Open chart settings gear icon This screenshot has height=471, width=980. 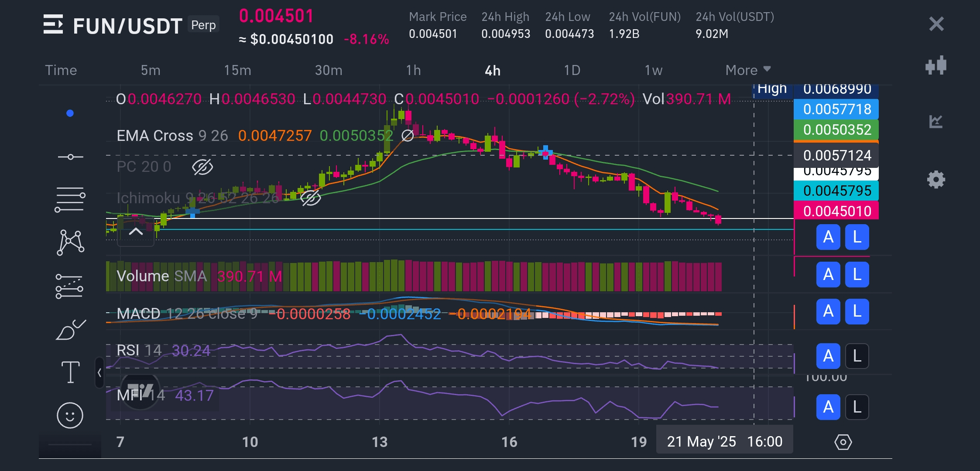click(x=936, y=179)
